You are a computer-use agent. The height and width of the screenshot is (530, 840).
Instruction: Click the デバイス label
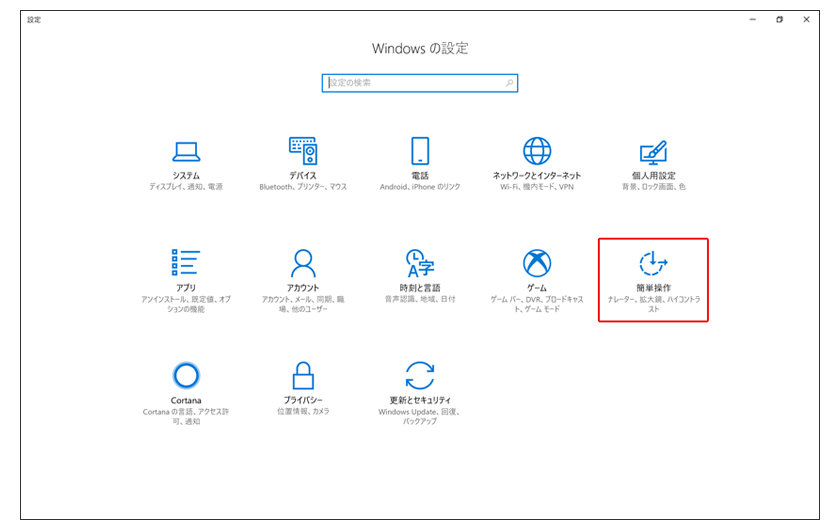(x=303, y=176)
